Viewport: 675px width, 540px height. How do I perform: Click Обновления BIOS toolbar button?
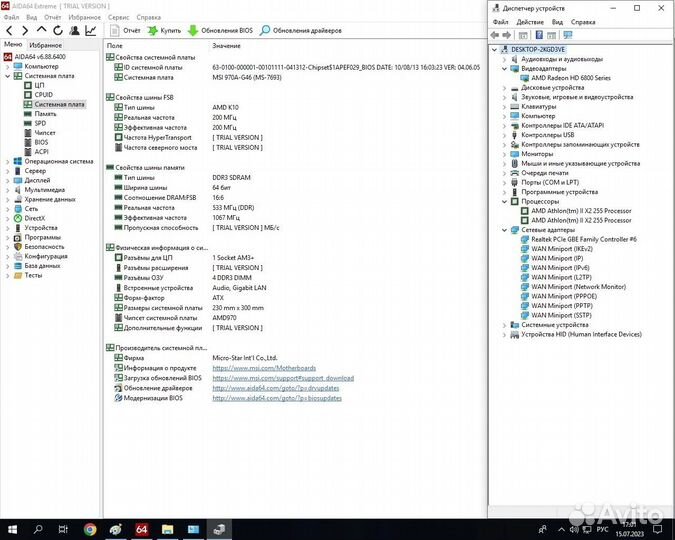click(220, 31)
